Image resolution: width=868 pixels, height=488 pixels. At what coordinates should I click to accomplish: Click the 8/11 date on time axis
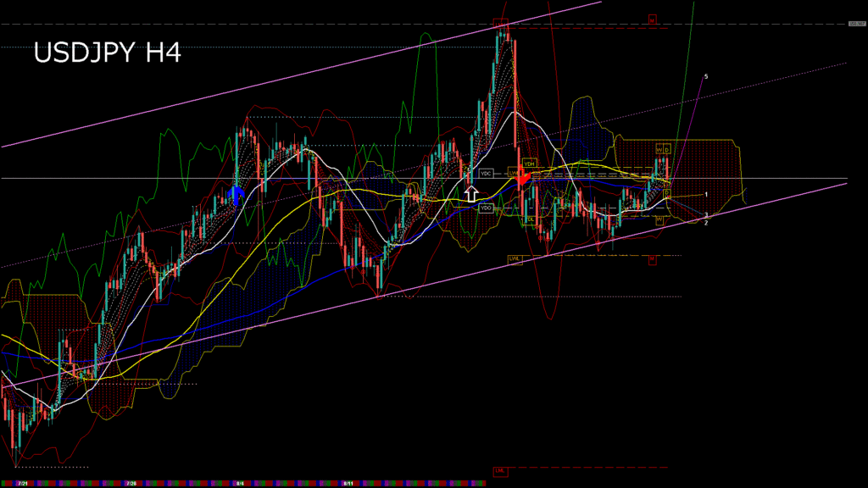[348, 484]
